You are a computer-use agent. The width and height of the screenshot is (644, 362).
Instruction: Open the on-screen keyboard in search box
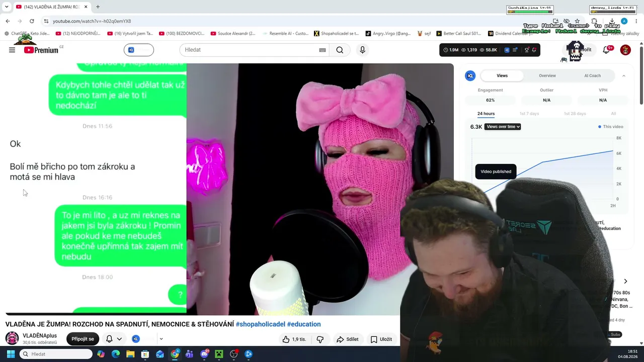coord(323,50)
